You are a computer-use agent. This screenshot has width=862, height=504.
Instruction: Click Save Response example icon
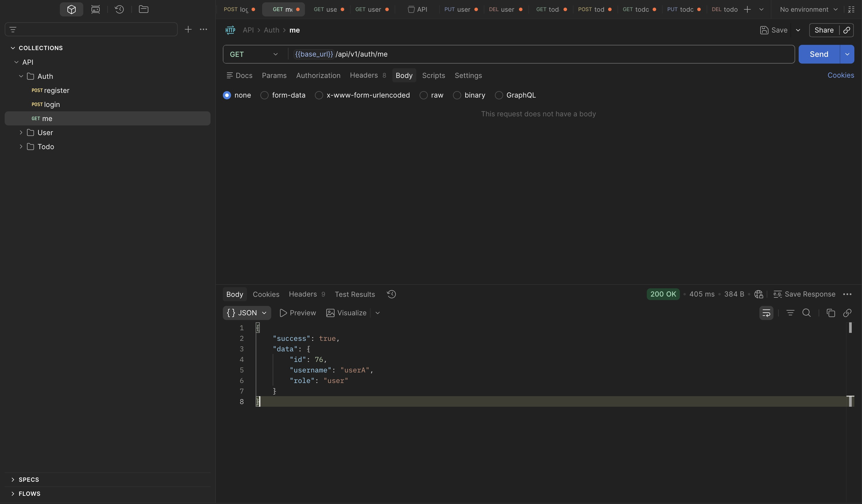[x=777, y=294]
